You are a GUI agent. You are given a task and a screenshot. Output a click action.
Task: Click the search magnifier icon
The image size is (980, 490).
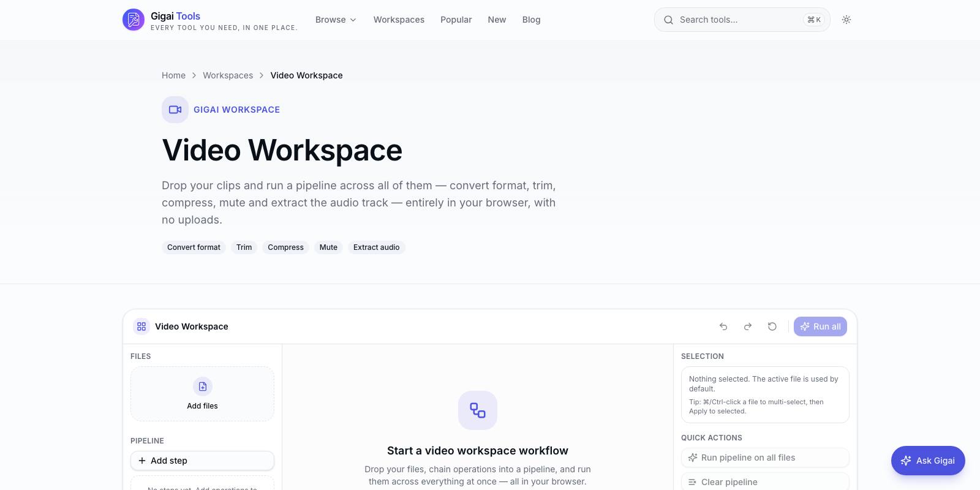(x=668, y=20)
